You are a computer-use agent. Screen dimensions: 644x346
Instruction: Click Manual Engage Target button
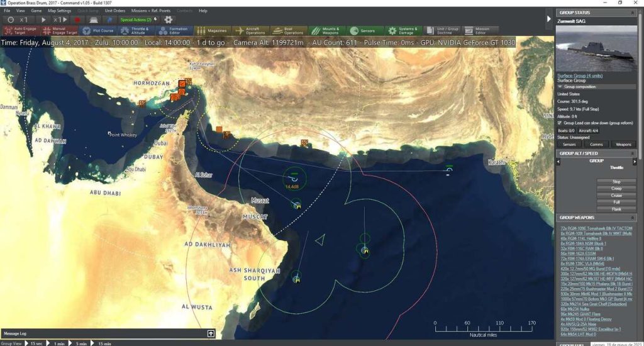[x=60, y=31]
